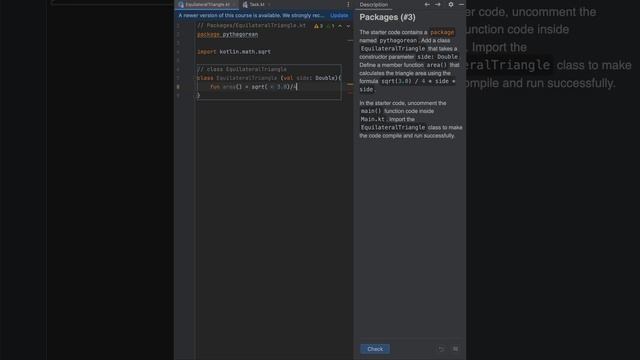Click the Update link in the course banner
The height and width of the screenshot is (360, 640).
pyautogui.click(x=339, y=16)
